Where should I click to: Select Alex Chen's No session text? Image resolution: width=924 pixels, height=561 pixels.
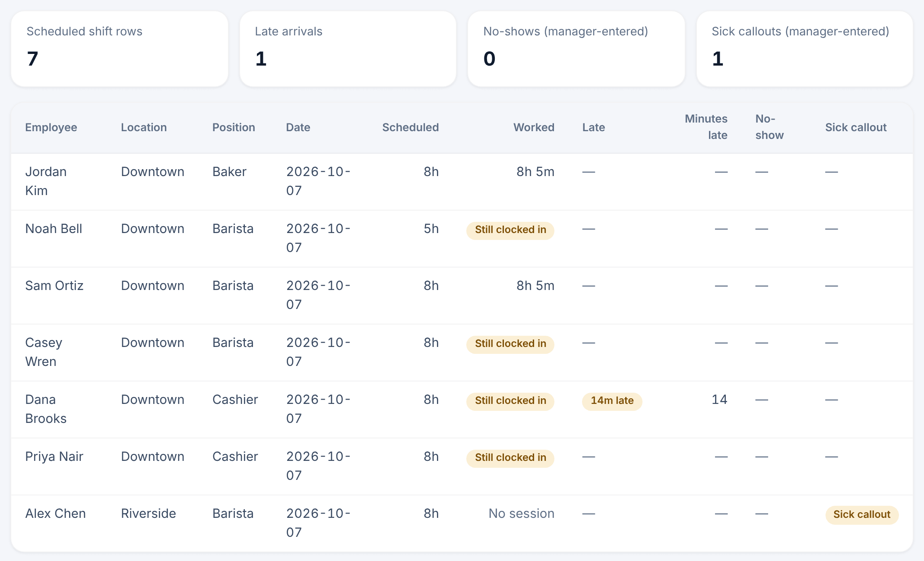pyautogui.click(x=522, y=514)
